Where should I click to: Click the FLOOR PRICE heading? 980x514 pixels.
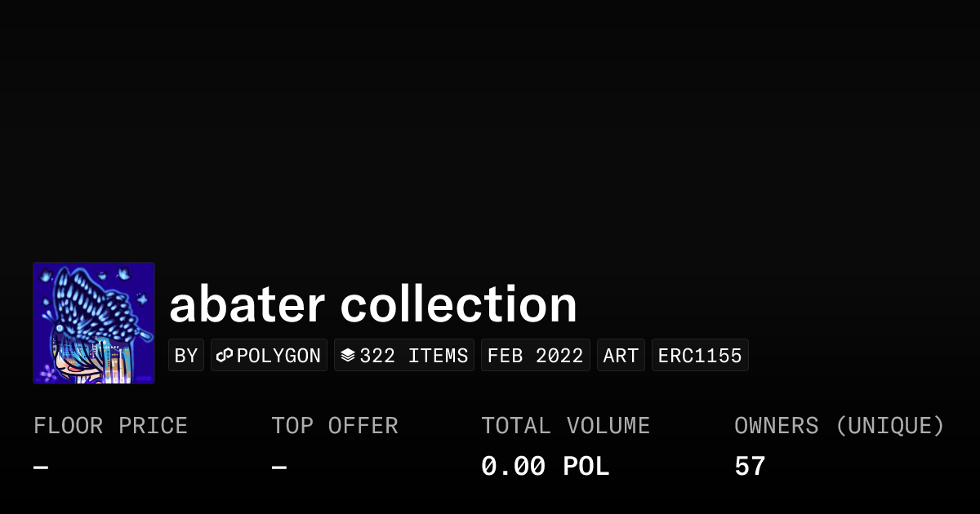click(x=110, y=426)
